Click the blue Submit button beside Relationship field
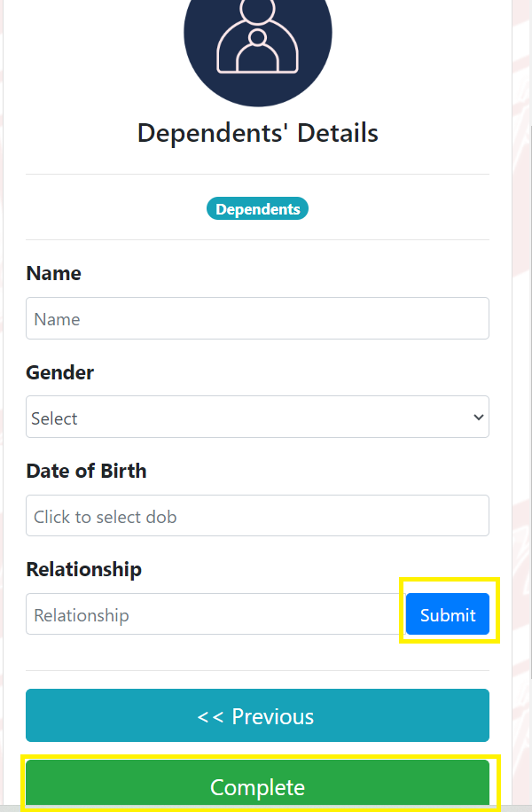532x812 pixels. point(448,613)
